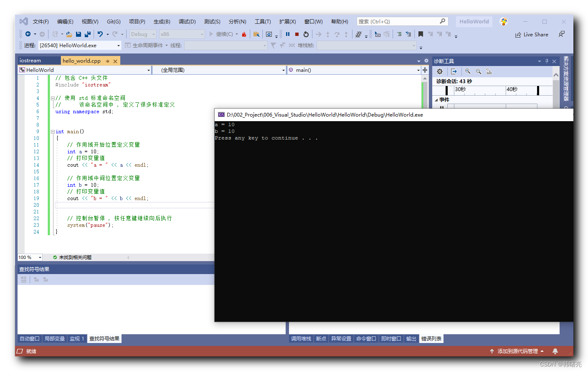Zoom out on diagnostic timeline
The height and width of the screenshot is (371, 588).
click(x=479, y=71)
